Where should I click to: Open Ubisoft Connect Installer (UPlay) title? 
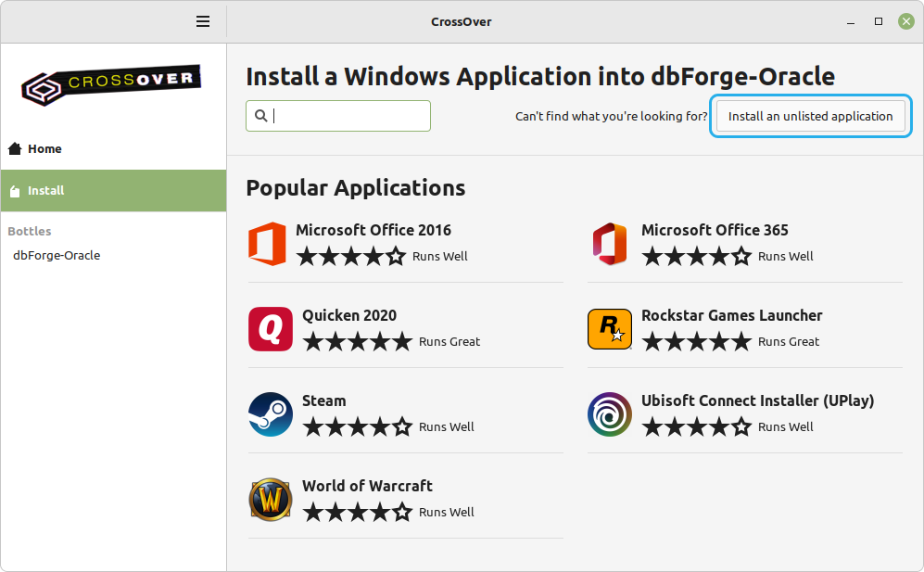[758, 401]
